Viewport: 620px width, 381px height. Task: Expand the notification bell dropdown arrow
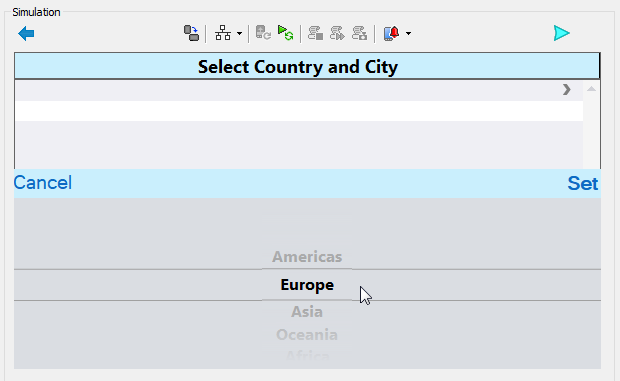(x=408, y=34)
